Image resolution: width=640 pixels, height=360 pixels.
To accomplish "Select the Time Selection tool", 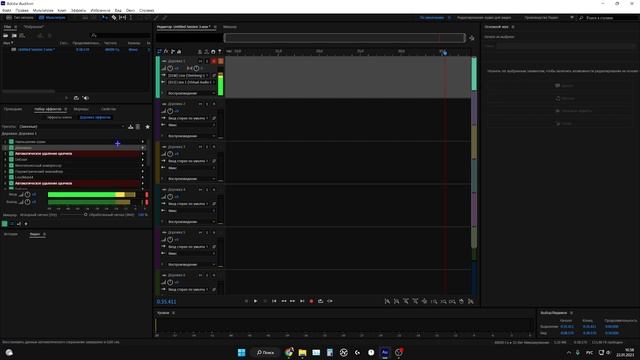I will [x=131, y=18].
